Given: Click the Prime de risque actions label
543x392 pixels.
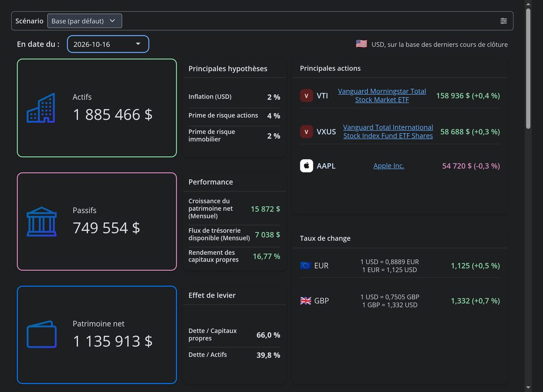Looking at the screenshot, I should pos(223,115).
